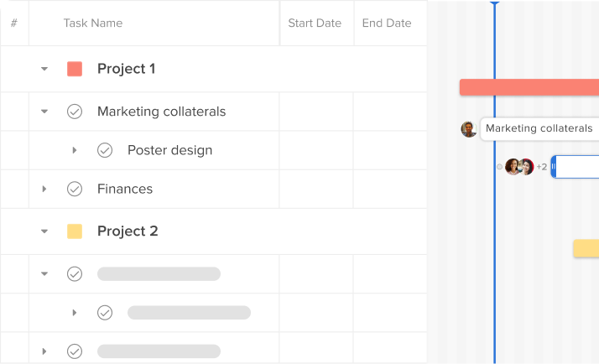
Task: Select the Start Date column header
Action: coord(315,23)
